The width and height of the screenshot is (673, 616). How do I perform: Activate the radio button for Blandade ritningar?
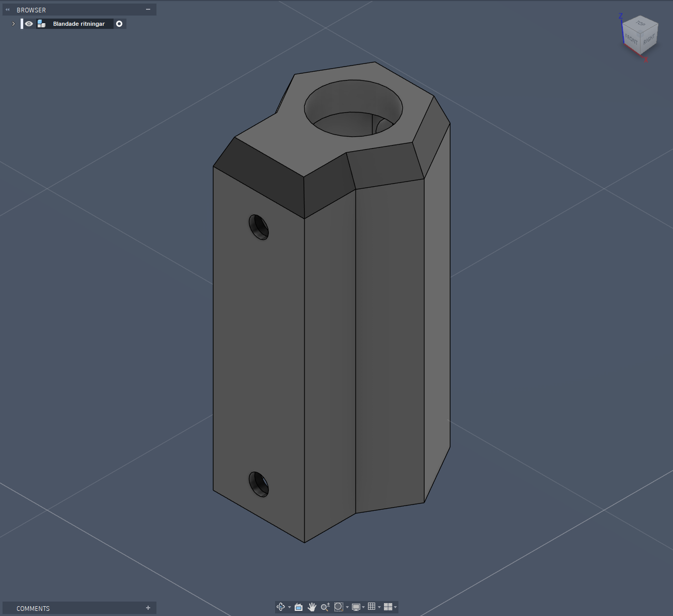(x=119, y=24)
